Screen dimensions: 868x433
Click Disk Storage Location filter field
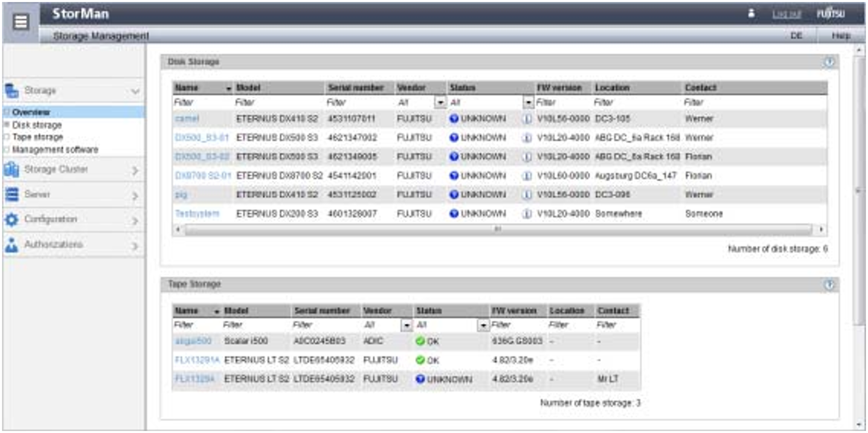(x=637, y=102)
